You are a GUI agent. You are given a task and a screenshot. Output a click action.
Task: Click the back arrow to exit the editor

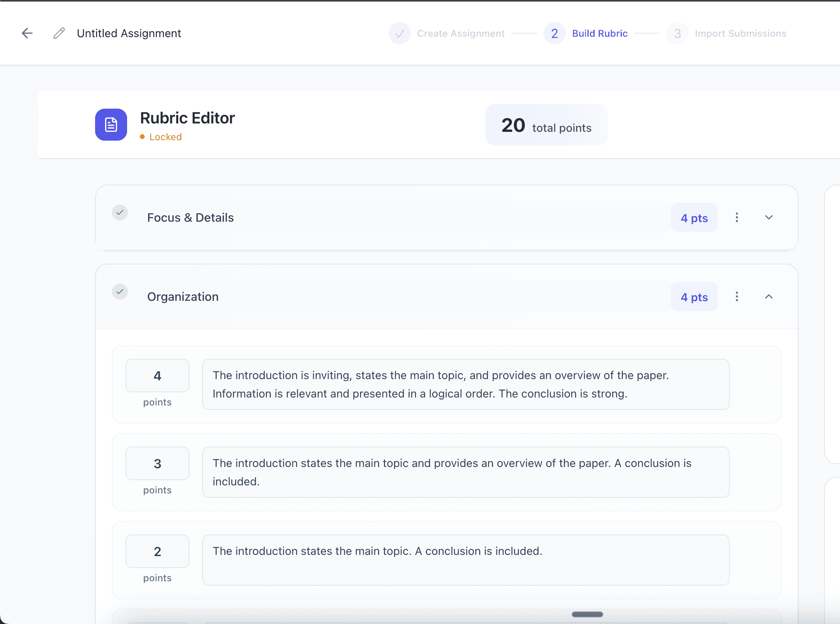pos(27,33)
